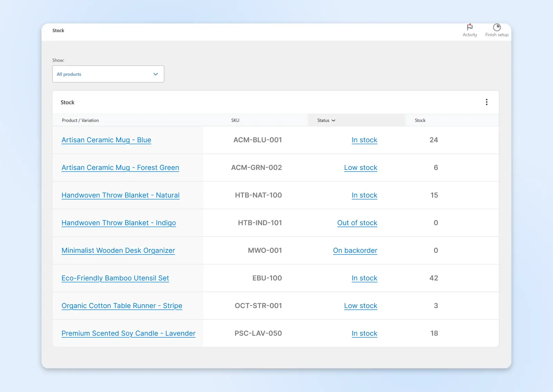Click the Product / Variation column header
Viewport: 553px width, 392px height.
(80, 121)
